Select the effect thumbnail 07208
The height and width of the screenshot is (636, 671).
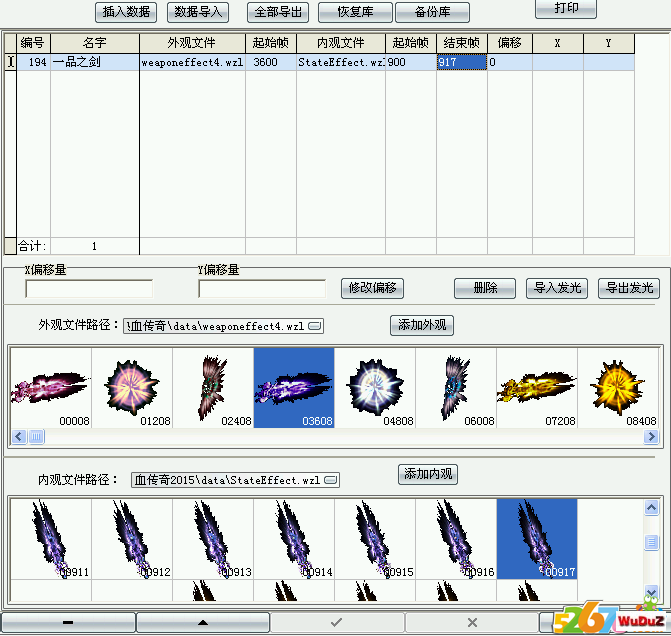tap(537, 388)
